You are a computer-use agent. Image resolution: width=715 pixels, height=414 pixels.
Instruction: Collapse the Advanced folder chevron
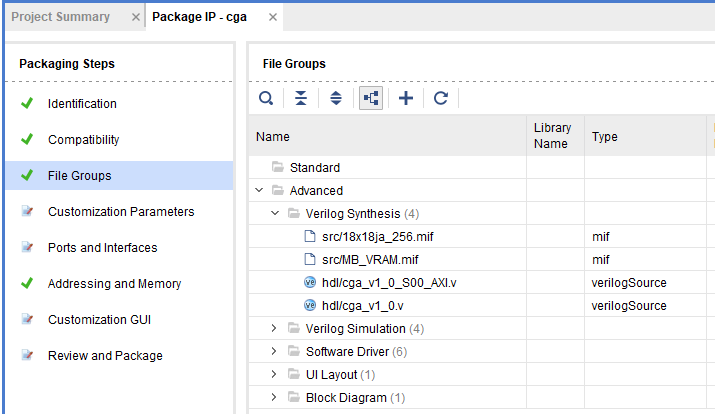259,190
